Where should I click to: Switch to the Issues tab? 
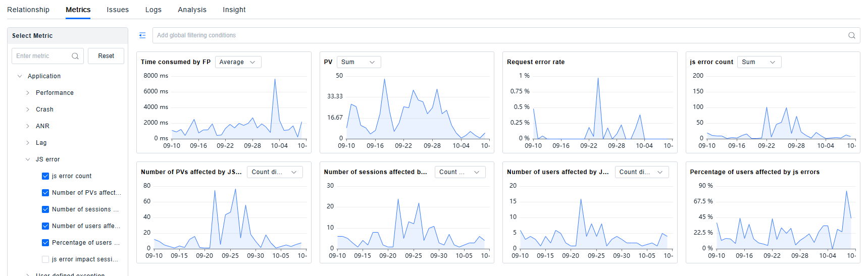click(118, 10)
